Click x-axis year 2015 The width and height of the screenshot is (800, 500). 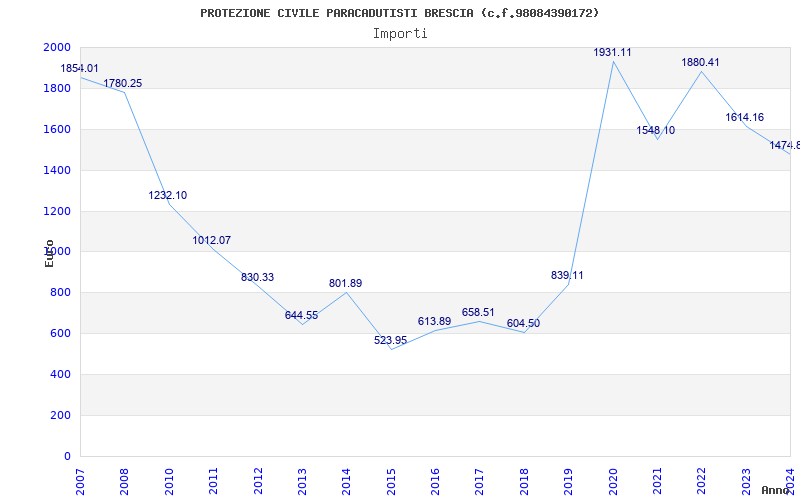point(391,481)
